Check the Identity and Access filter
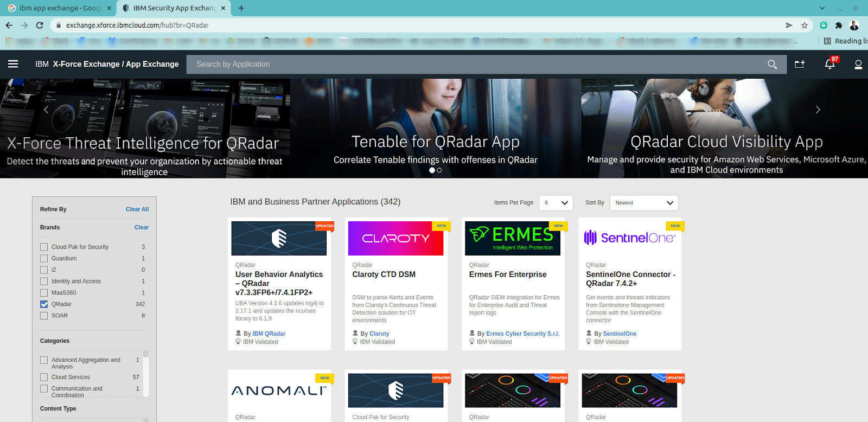Viewport: 868px width, 422px height. 44,281
